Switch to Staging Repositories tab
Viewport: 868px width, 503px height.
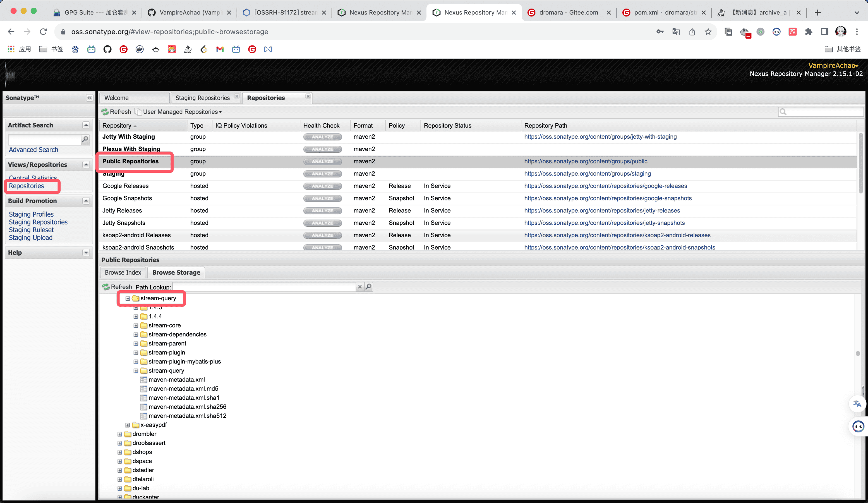203,98
